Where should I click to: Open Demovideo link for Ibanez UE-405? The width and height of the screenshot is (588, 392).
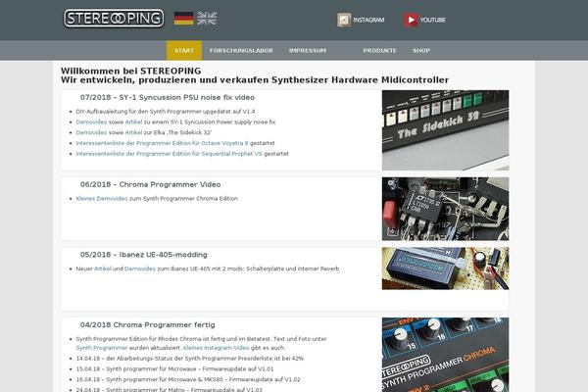click(x=140, y=269)
